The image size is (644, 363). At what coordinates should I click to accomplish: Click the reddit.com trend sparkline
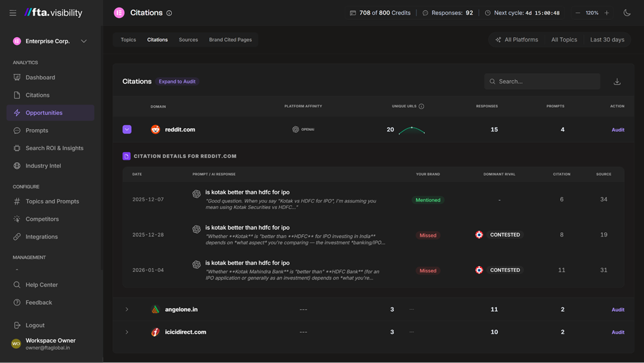(411, 130)
